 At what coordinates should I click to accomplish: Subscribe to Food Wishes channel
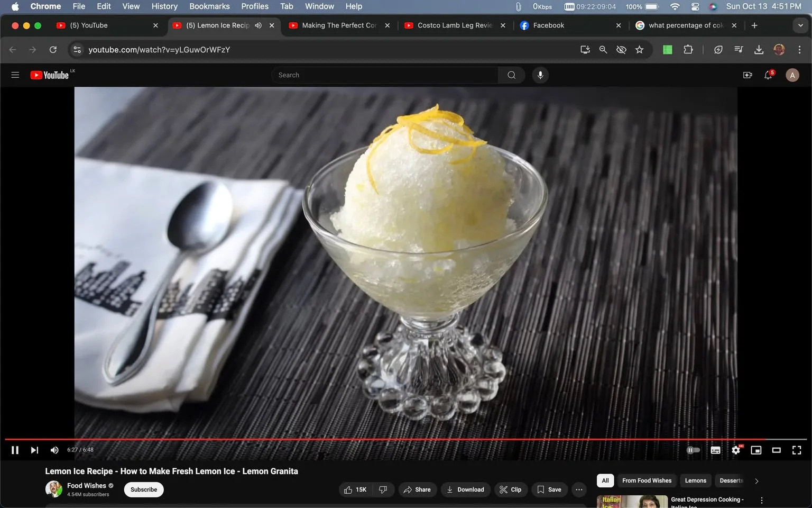point(144,489)
